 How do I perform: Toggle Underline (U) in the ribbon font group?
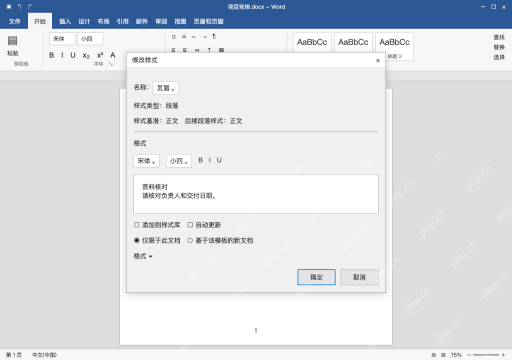pyautogui.click(x=73, y=55)
